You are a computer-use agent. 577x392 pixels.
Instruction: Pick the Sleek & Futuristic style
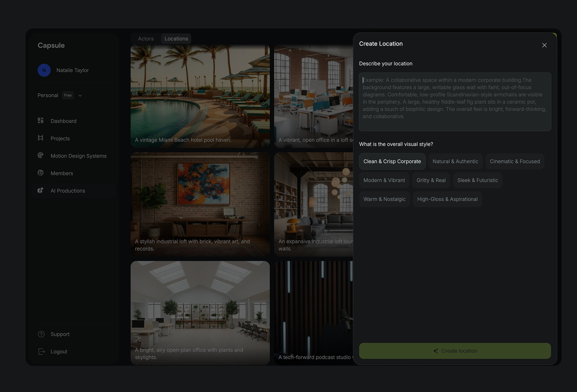[x=477, y=180]
